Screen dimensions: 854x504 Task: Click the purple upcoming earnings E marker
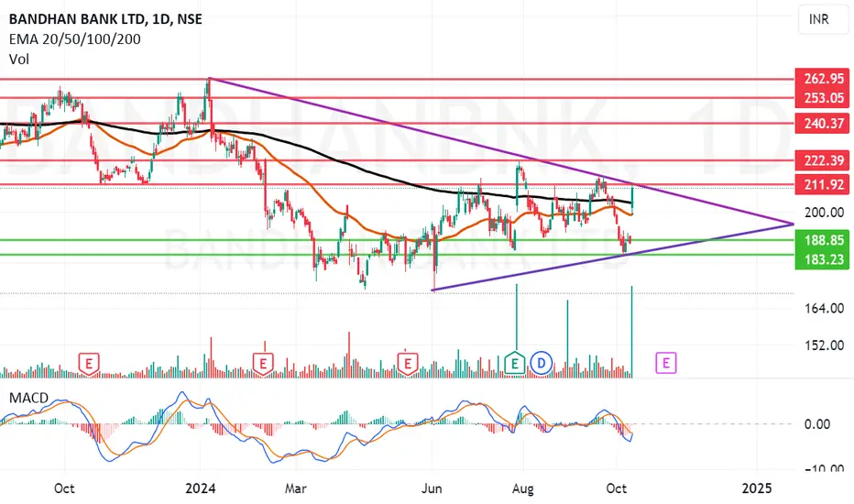click(665, 362)
